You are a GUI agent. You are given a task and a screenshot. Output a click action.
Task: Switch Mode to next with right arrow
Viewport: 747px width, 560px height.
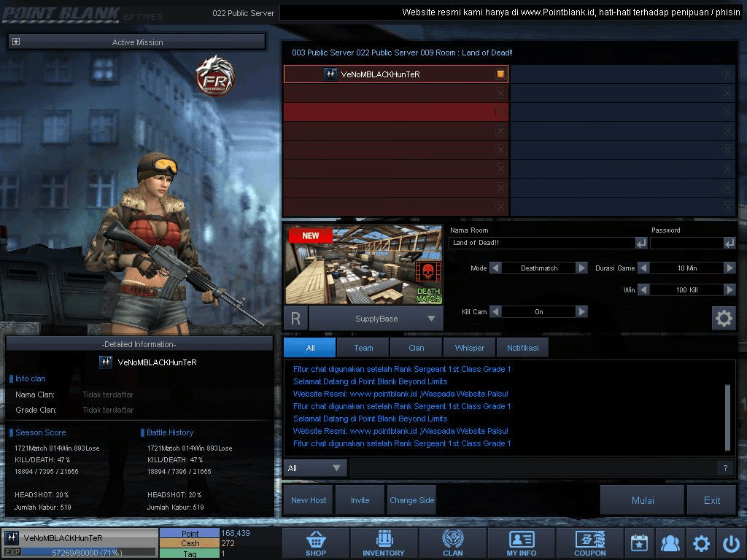pos(581,268)
